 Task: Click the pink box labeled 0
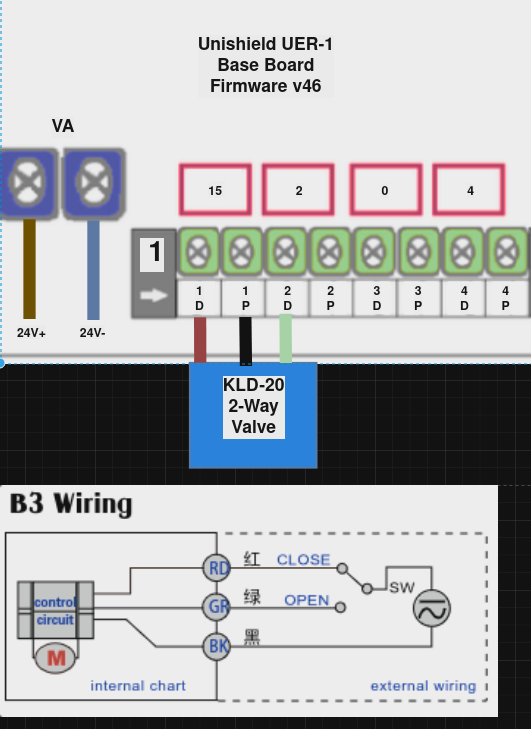coord(385,190)
